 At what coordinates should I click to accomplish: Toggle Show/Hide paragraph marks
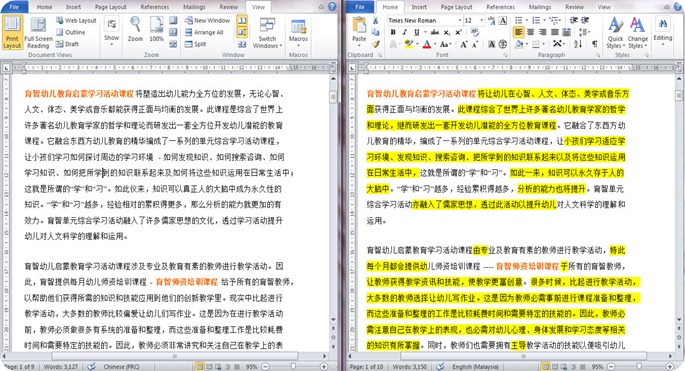[x=594, y=44]
